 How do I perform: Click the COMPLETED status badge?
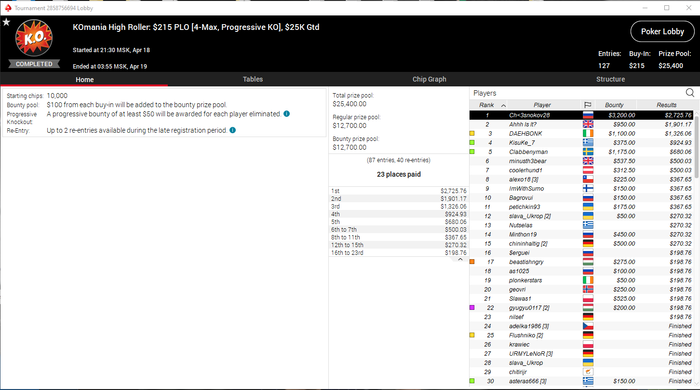[x=34, y=64]
